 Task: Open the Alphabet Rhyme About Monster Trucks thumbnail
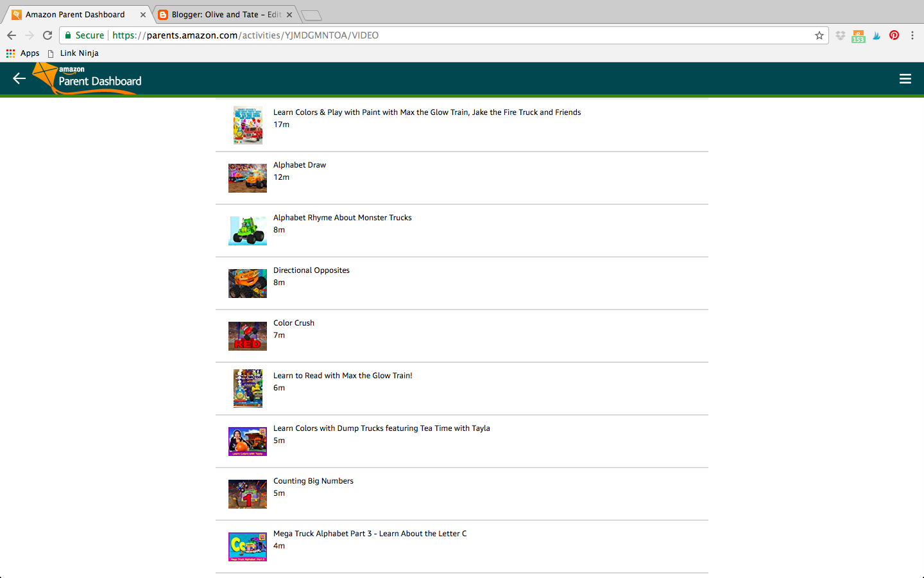click(x=248, y=231)
